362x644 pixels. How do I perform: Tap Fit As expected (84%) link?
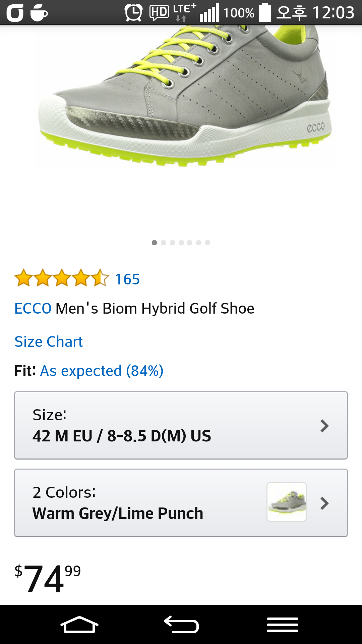click(102, 371)
